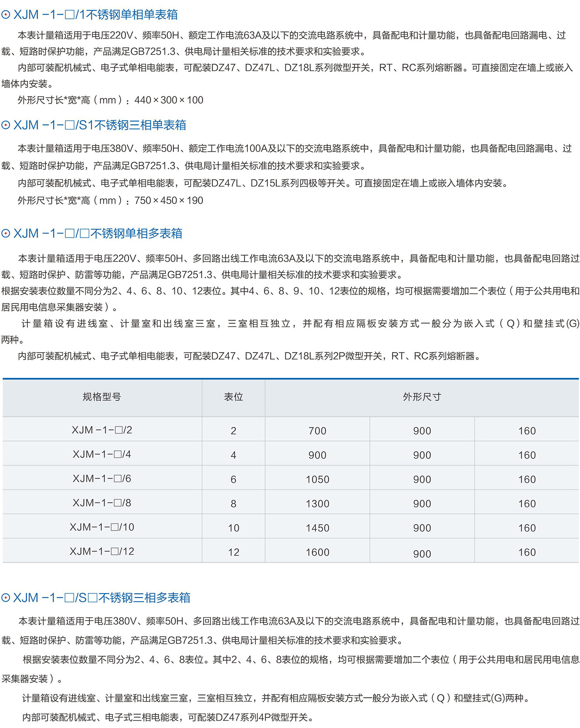Click bullet icon beside 不锈钢三相多表箱 heading
The height and width of the screenshot is (728, 580).
5,598
